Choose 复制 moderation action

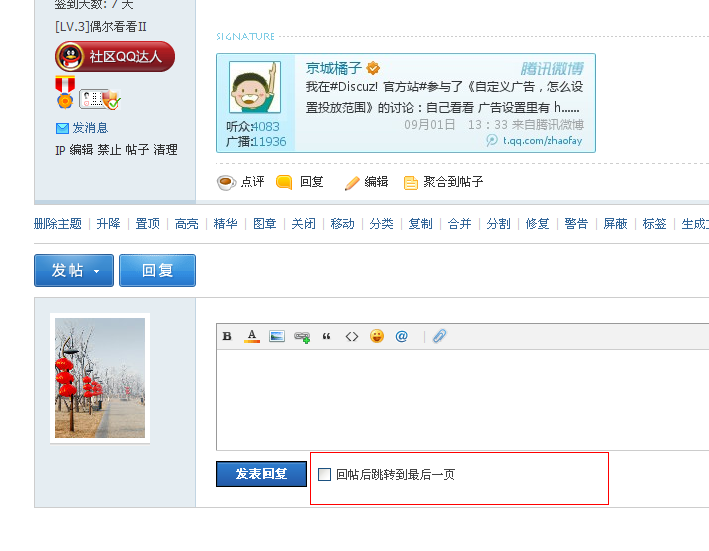(x=421, y=224)
